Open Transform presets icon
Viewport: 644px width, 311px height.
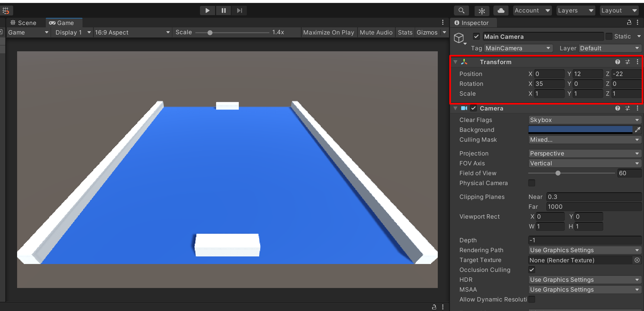click(x=628, y=62)
